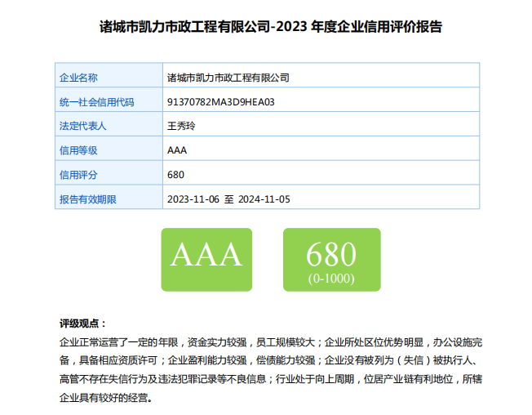The height and width of the screenshot is (415, 532).
Task: Select legal representative name 王秀玲
Action: [x=181, y=127]
